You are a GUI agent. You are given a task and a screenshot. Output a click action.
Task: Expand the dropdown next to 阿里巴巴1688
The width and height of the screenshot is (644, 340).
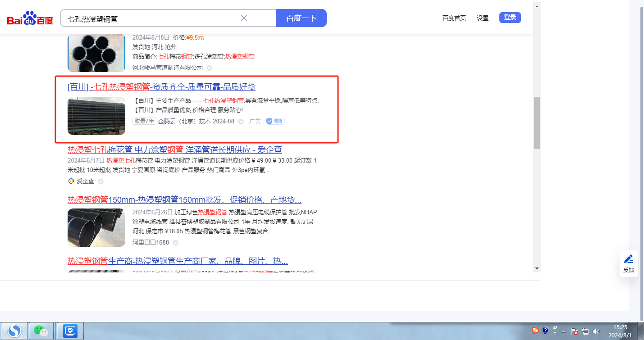(175, 243)
